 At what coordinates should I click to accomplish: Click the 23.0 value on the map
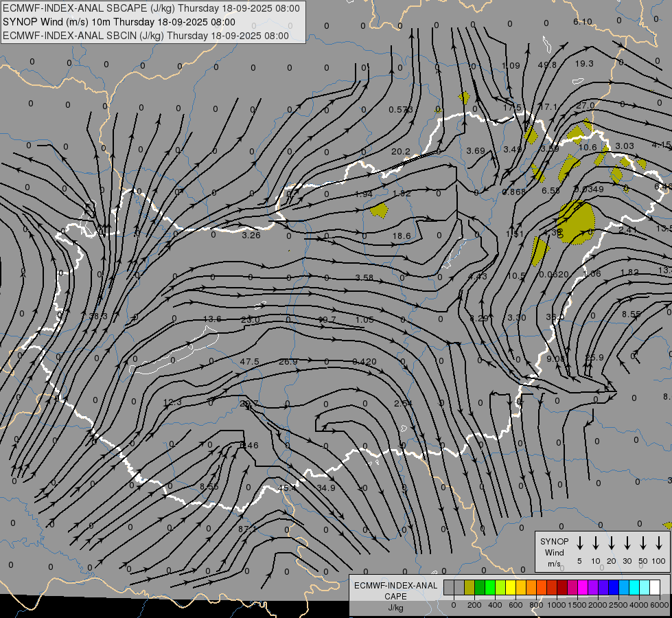pos(251,319)
